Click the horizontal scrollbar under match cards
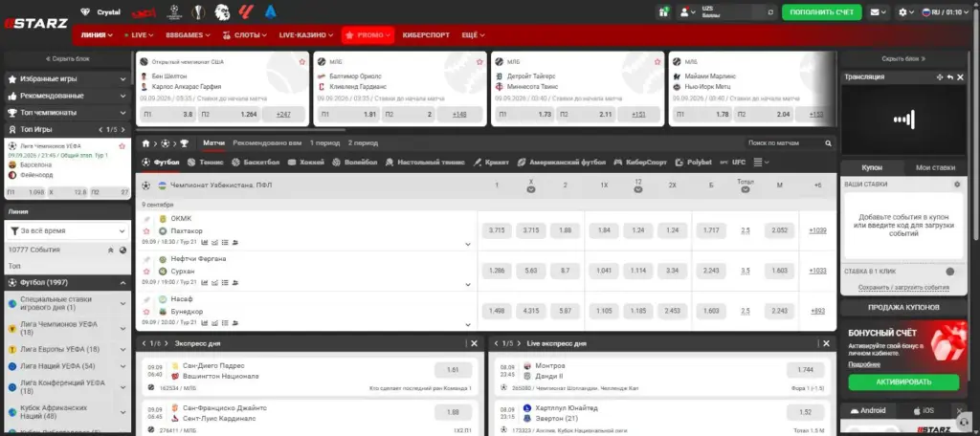Viewport: 980px width, 436px height. click(240, 131)
